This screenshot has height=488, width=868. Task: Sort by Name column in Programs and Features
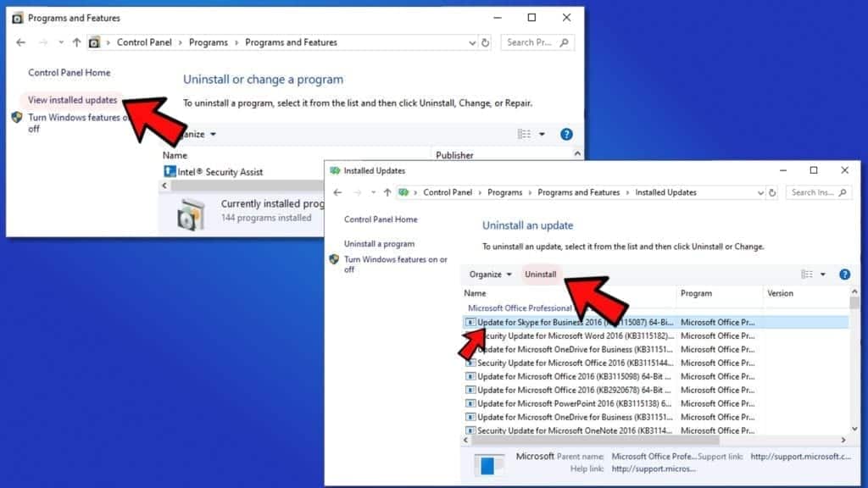point(175,156)
